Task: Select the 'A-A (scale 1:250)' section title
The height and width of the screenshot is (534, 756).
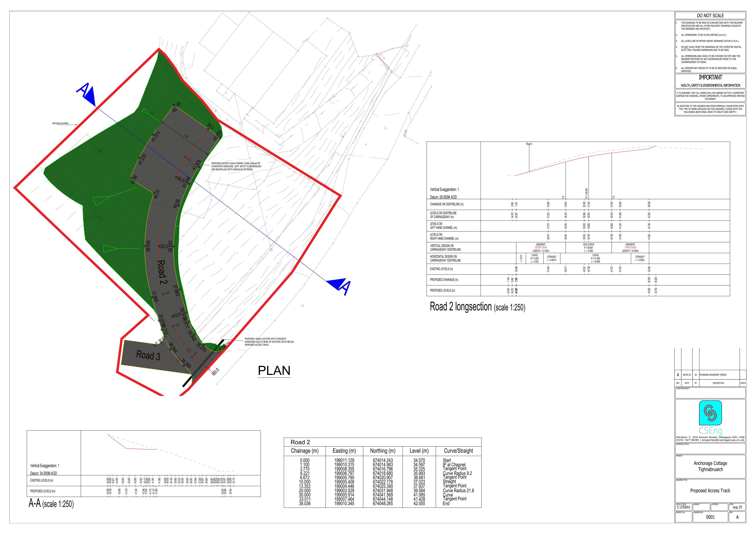Action: coord(51,504)
